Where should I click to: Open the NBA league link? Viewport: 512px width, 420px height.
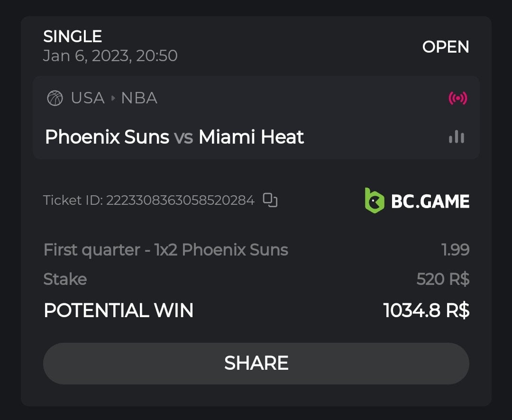[x=139, y=98]
